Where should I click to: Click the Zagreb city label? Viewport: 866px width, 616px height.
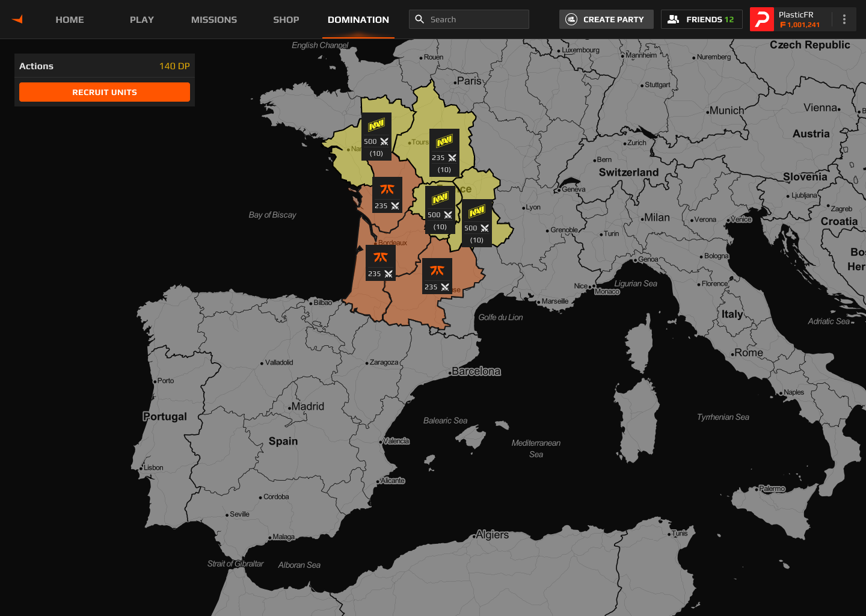coord(840,209)
